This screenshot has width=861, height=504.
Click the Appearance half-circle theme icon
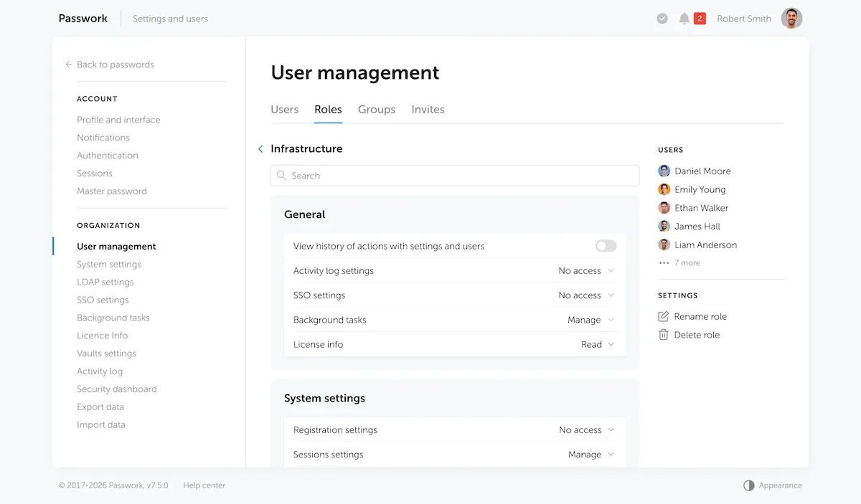coord(749,485)
